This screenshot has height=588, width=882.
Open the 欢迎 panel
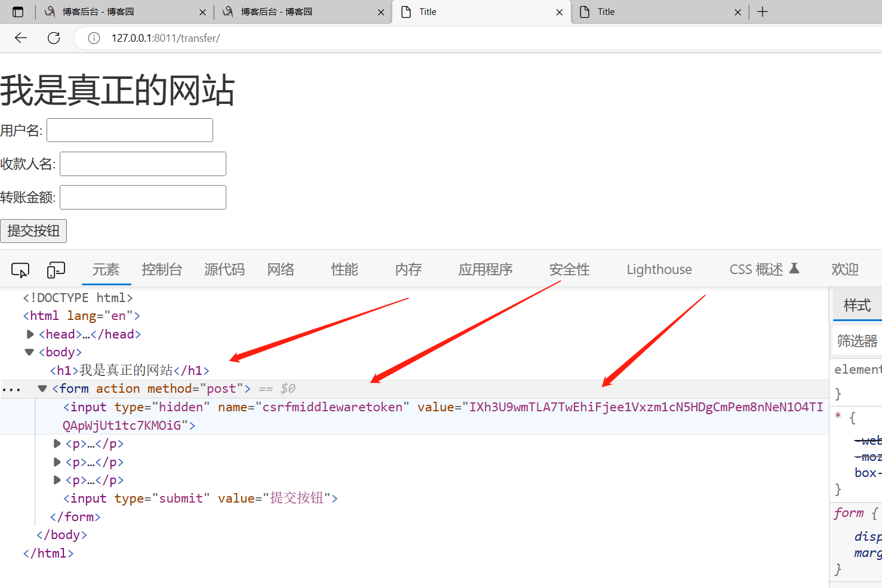click(x=845, y=270)
